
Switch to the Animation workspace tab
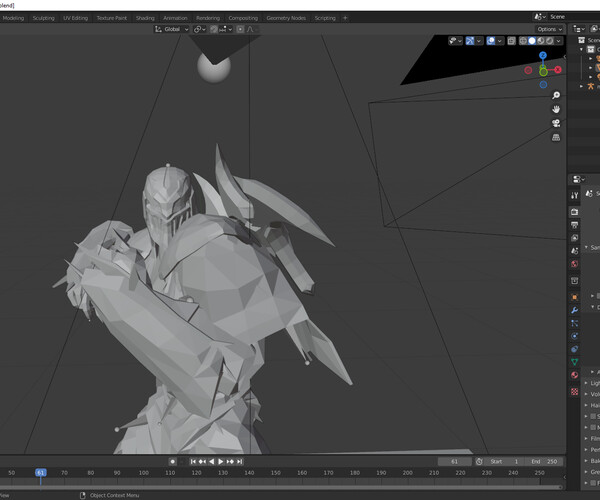(175, 18)
